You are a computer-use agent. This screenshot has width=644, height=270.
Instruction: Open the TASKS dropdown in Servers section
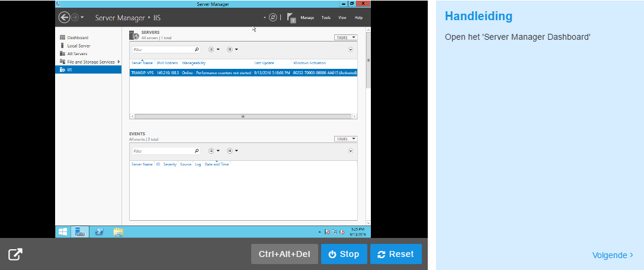(346, 37)
